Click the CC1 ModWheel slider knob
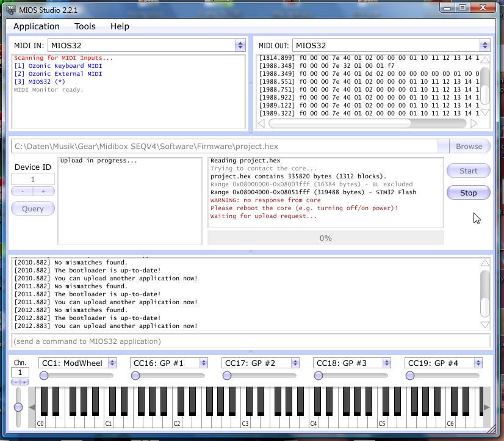504x441 pixels. pyautogui.click(x=44, y=376)
